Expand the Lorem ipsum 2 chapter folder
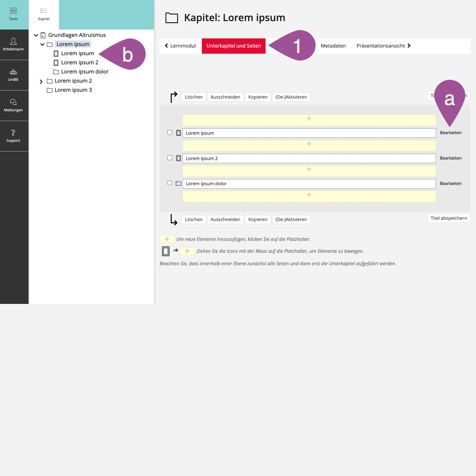 click(41, 81)
